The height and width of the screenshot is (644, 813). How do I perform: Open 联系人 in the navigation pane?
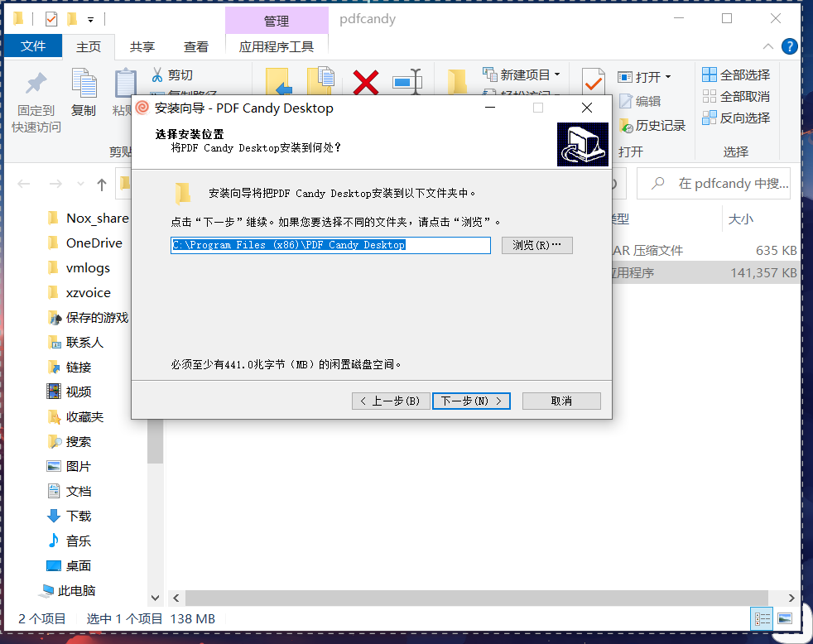(75, 343)
